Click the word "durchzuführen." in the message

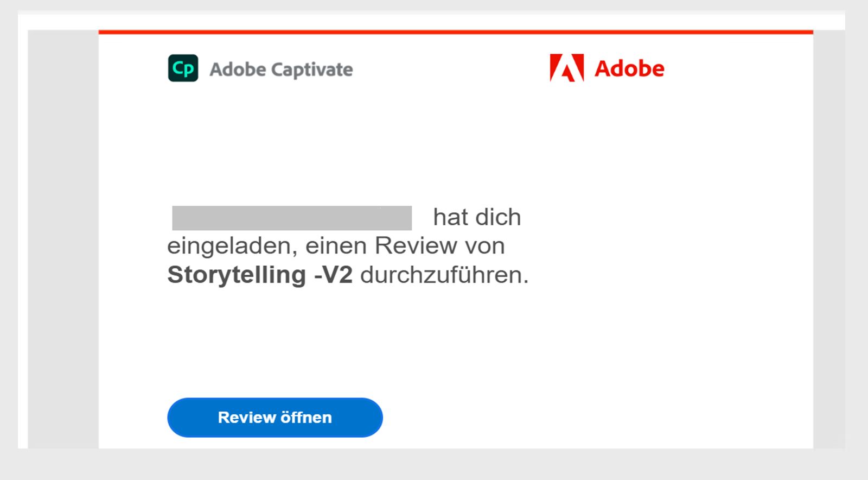444,275
